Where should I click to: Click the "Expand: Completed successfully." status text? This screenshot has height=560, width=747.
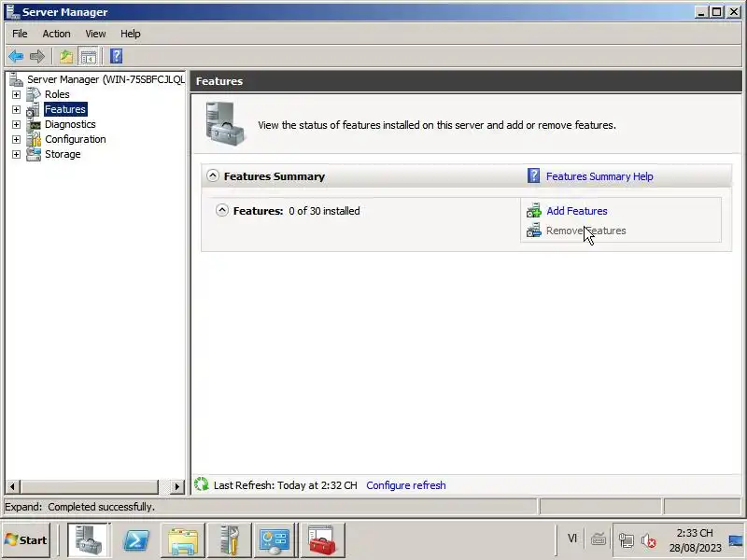pyautogui.click(x=79, y=507)
